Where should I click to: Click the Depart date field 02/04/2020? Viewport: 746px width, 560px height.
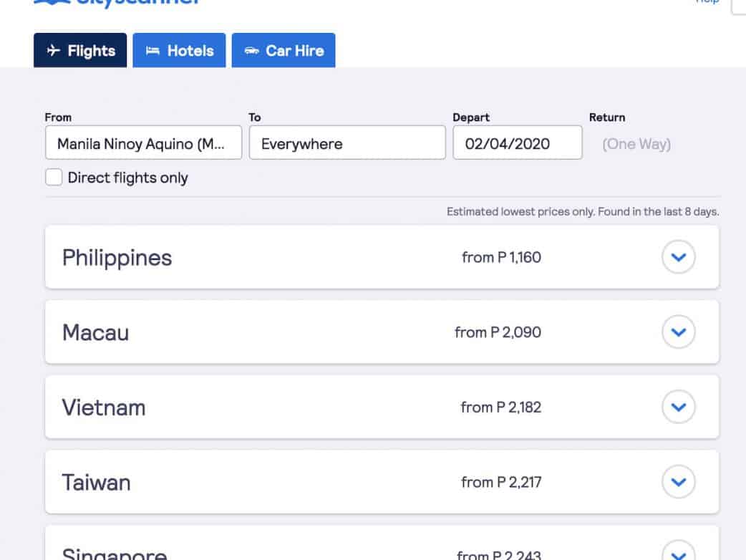[517, 143]
